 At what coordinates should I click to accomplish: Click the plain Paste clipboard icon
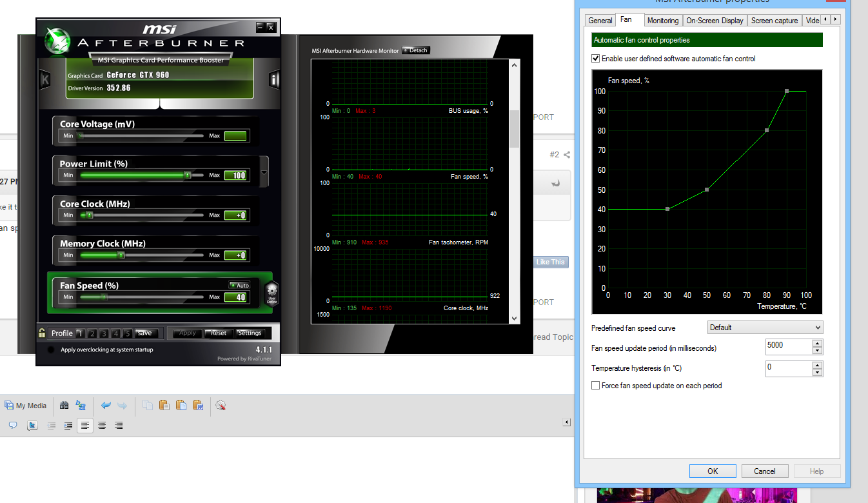click(181, 406)
